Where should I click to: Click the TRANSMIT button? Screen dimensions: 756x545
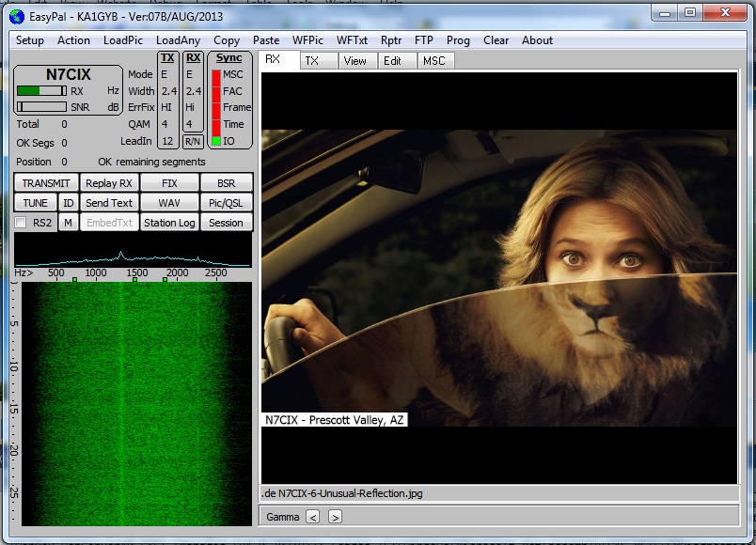coord(46,183)
